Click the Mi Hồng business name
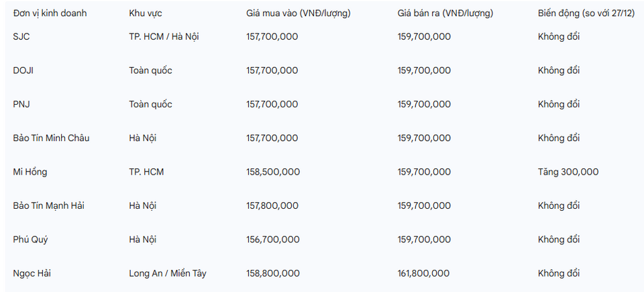This screenshot has height=292, width=644. click(30, 172)
